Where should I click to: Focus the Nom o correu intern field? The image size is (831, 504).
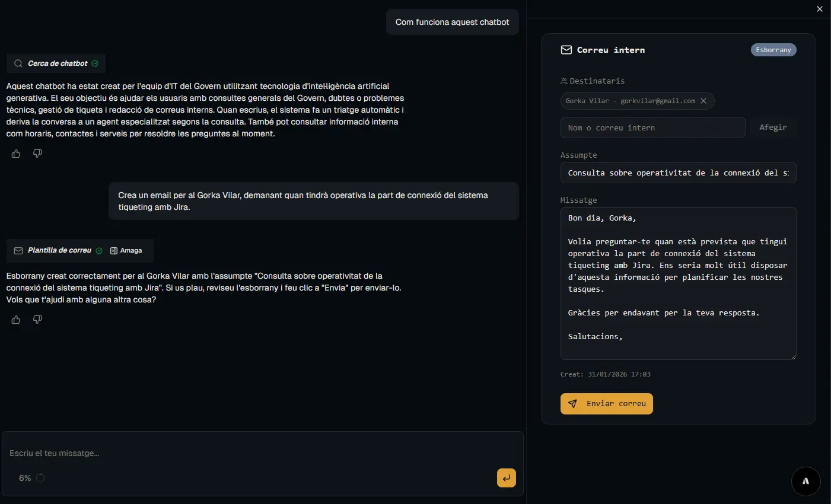click(x=652, y=127)
